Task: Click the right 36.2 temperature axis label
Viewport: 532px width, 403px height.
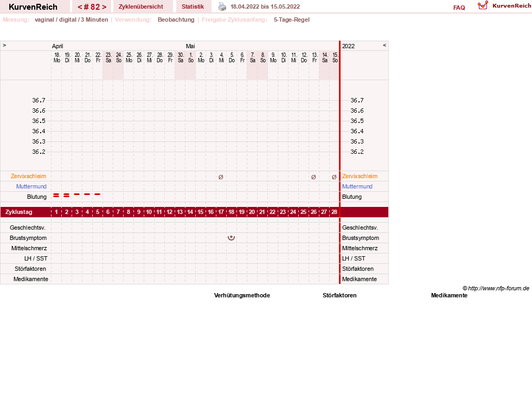Action: click(357, 152)
